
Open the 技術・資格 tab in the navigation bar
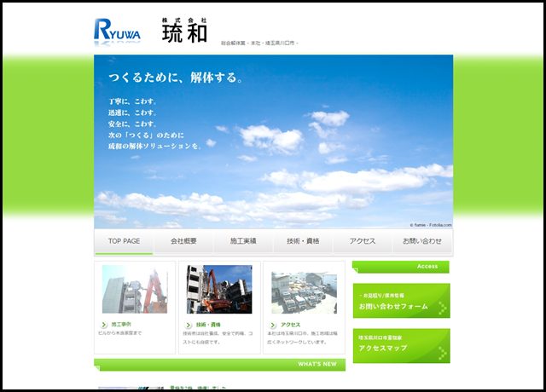coord(303,241)
